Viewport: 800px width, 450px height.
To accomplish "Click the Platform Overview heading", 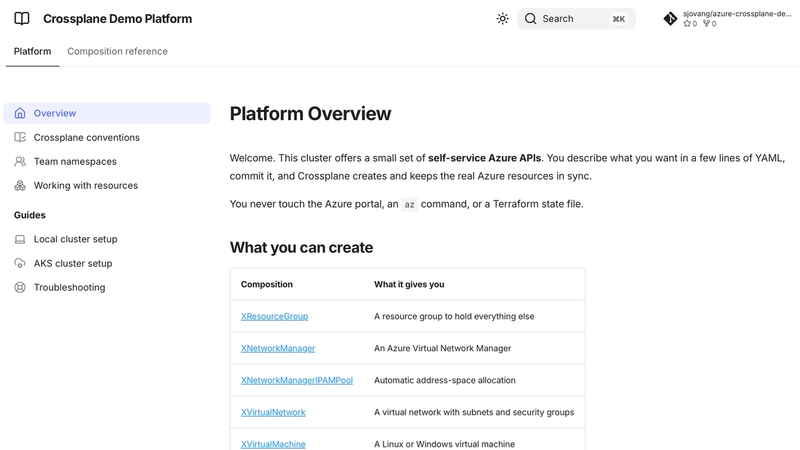I will click(310, 114).
